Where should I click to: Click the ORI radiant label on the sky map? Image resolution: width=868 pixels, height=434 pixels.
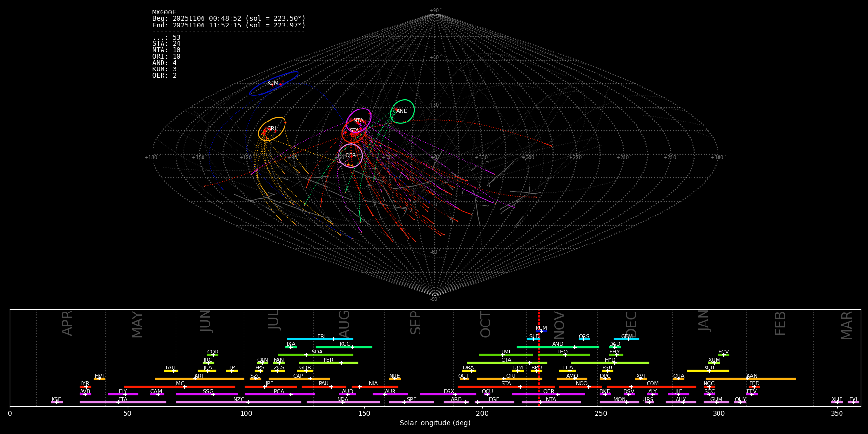click(x=271, y=129)
